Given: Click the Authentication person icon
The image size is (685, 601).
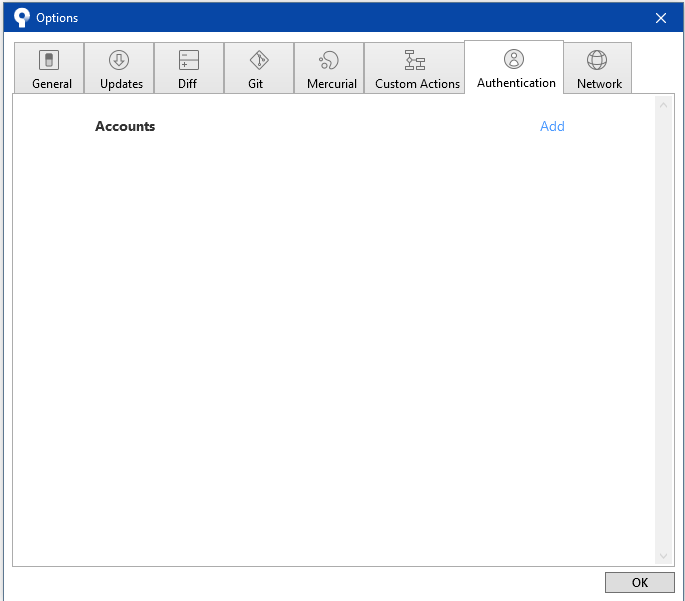Looking at the screenshot, I should 514,59.
